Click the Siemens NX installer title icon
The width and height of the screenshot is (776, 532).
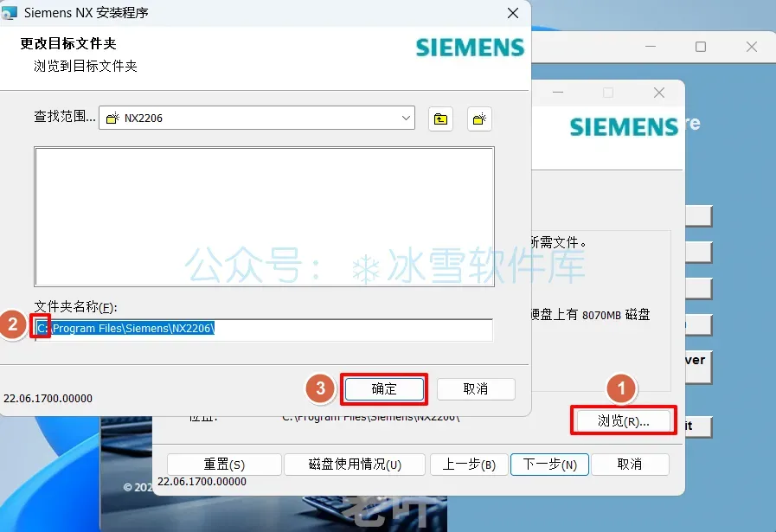pos(10,12)
